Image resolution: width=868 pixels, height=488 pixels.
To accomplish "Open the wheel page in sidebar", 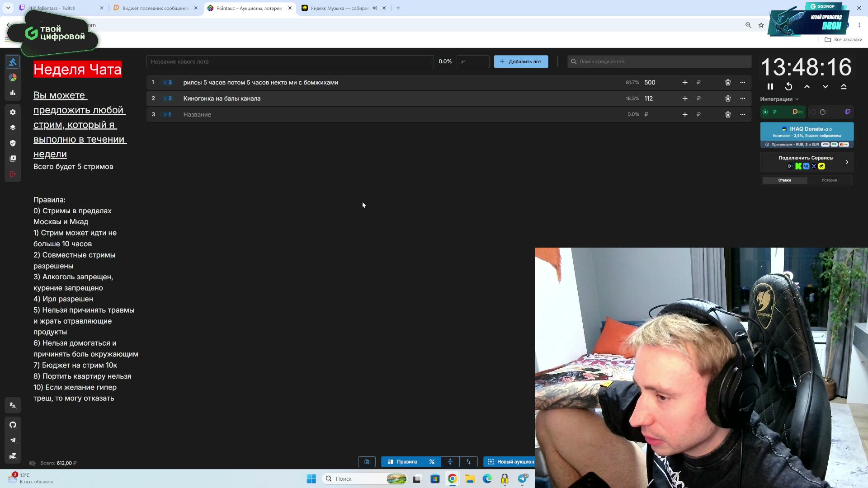I will click(13, 77).
